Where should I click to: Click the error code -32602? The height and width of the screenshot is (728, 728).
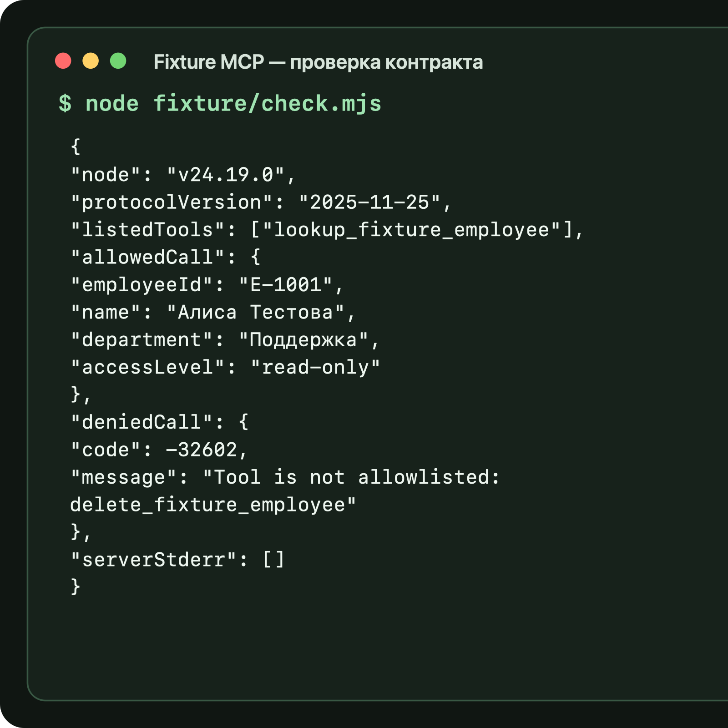tap(202, 450)
